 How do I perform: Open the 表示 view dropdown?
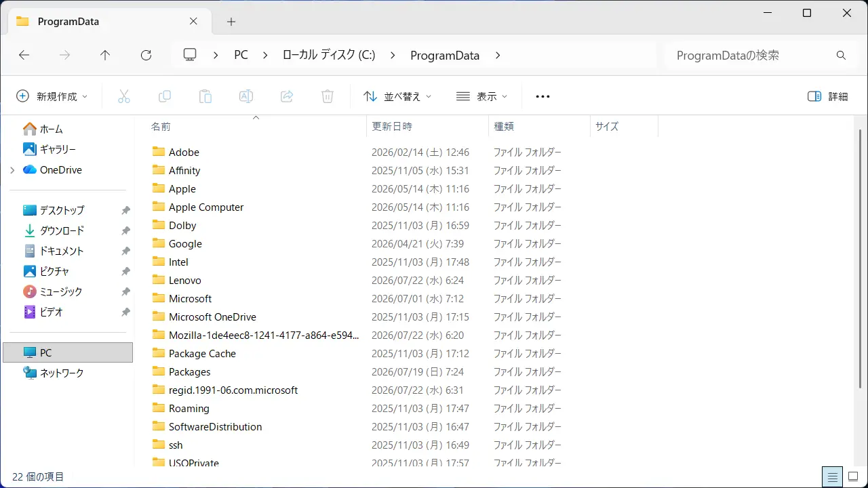point(481,96)
